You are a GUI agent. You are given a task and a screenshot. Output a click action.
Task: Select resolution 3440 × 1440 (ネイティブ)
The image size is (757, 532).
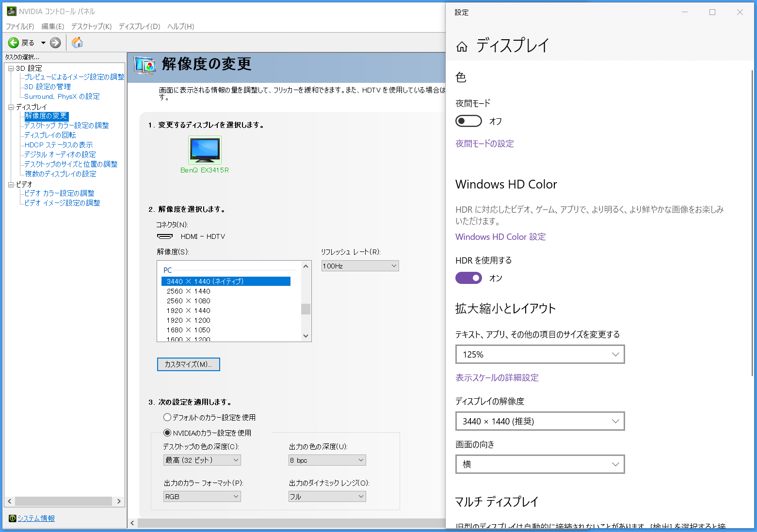[x=226, y=282]
